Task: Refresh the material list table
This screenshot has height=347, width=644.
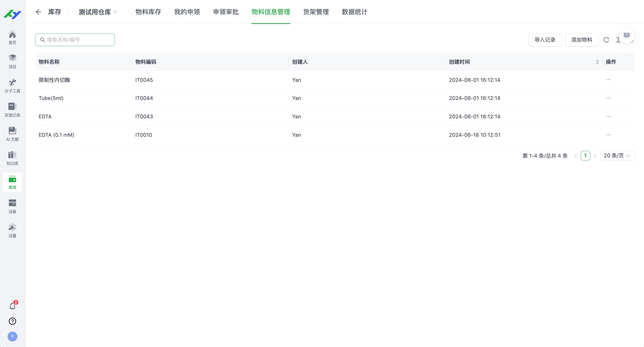Action: pyautogui.click(x=606, y=40)
